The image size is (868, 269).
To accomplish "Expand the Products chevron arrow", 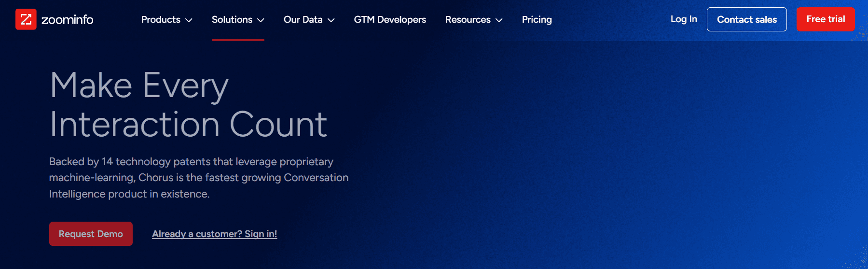I will 189,20.
